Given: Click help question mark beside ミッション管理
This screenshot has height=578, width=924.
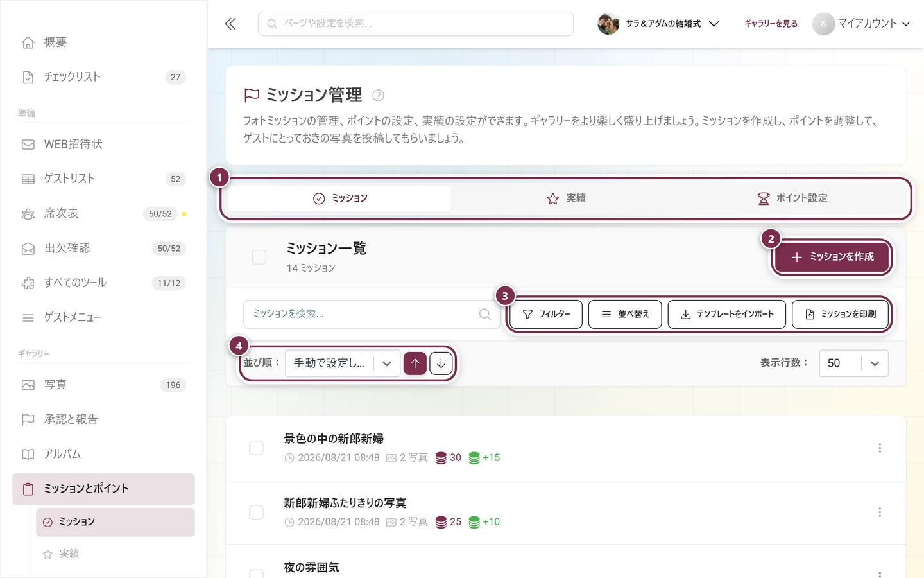Looking at the screenshot, I should [x=379, y=95].
